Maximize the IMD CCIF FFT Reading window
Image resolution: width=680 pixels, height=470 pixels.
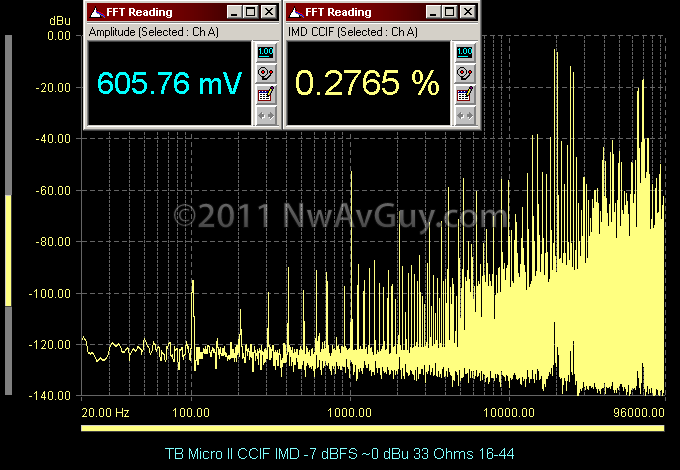point(450,12)
